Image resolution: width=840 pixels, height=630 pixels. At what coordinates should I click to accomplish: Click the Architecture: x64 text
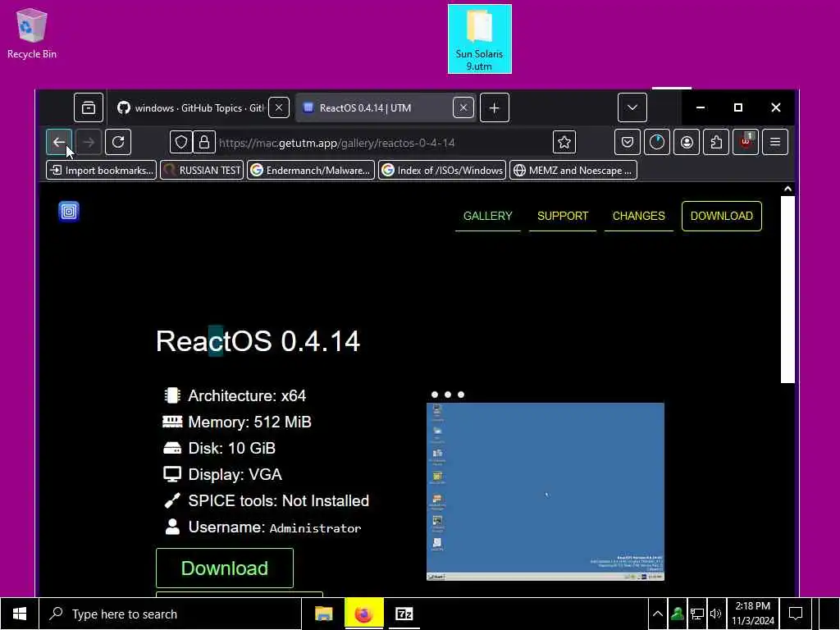point(247,396)
